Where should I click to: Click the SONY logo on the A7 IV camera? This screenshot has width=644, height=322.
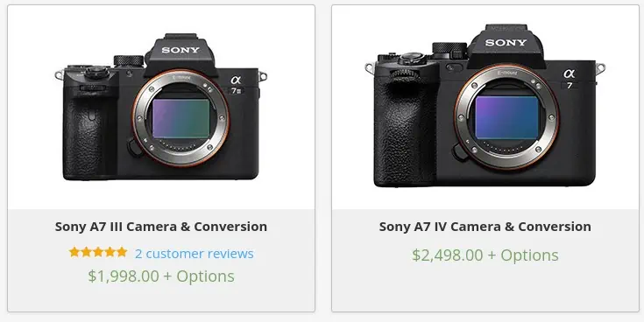tap(506, 43)
